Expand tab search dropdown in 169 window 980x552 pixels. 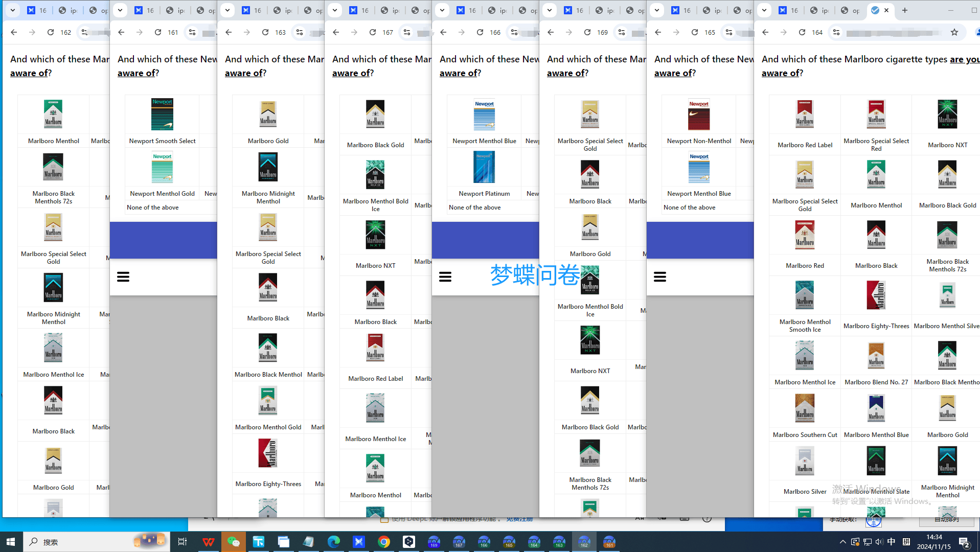(550, 10)
